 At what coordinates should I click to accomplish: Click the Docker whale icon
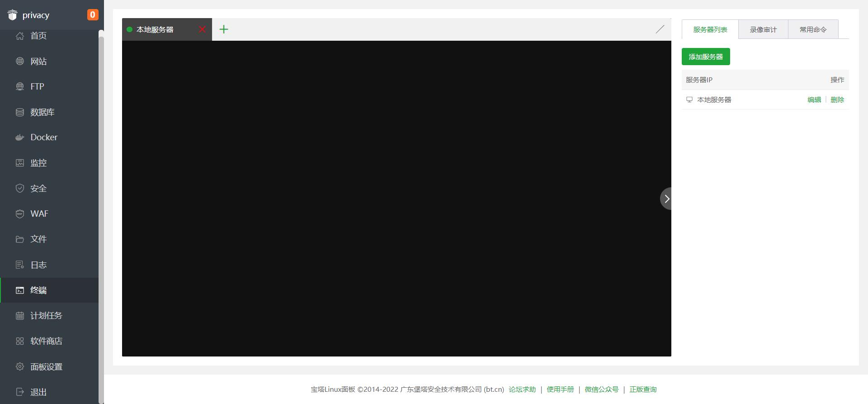click(x=20, y=138)
